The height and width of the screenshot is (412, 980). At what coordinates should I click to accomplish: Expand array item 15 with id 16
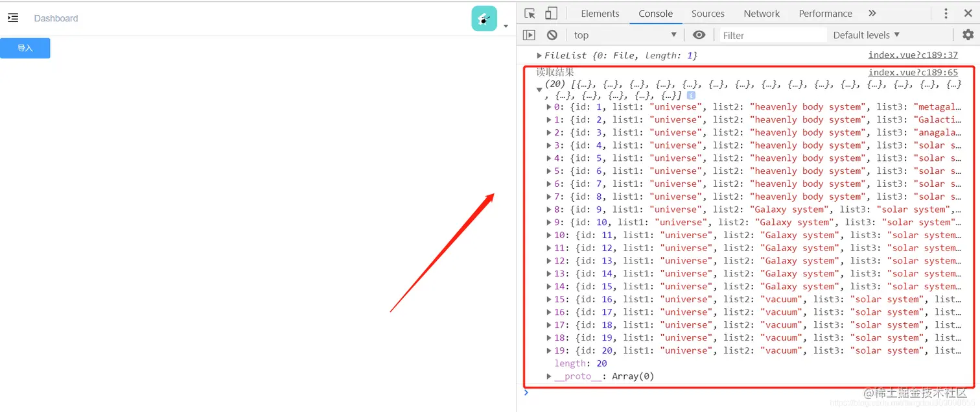[550, 300]
